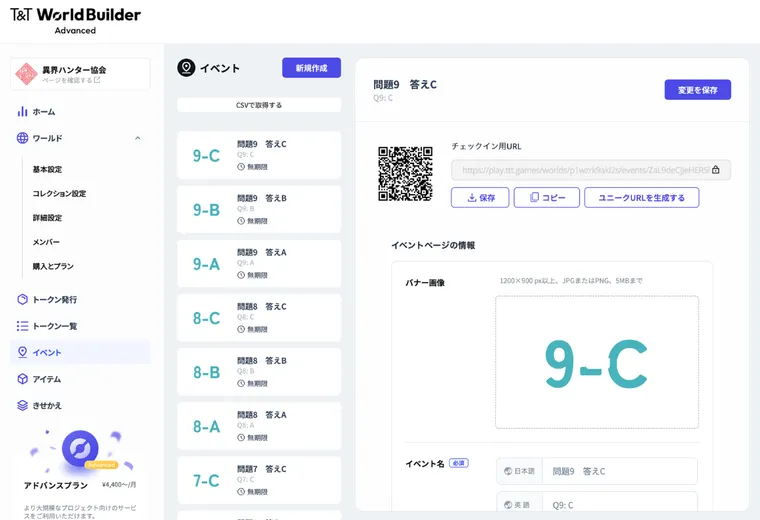Click the check-in QR code
Viewport: 760px width, 520px height.
tap(405, 173)
